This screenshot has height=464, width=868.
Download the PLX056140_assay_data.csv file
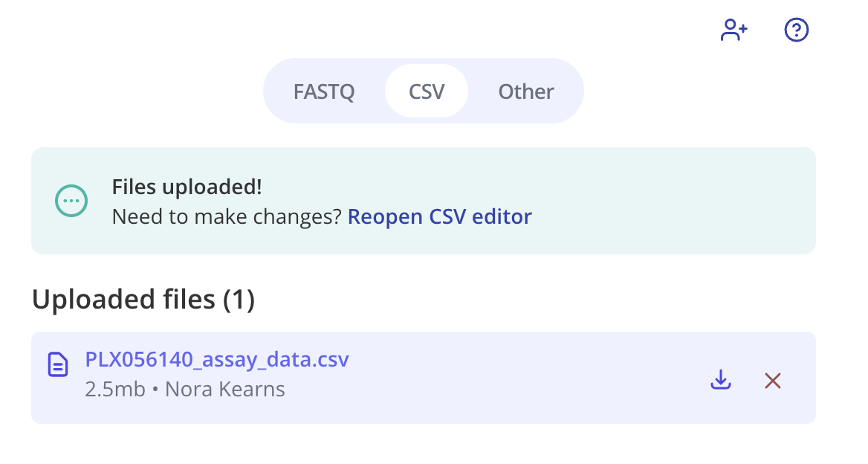click(x=720, y=381)
